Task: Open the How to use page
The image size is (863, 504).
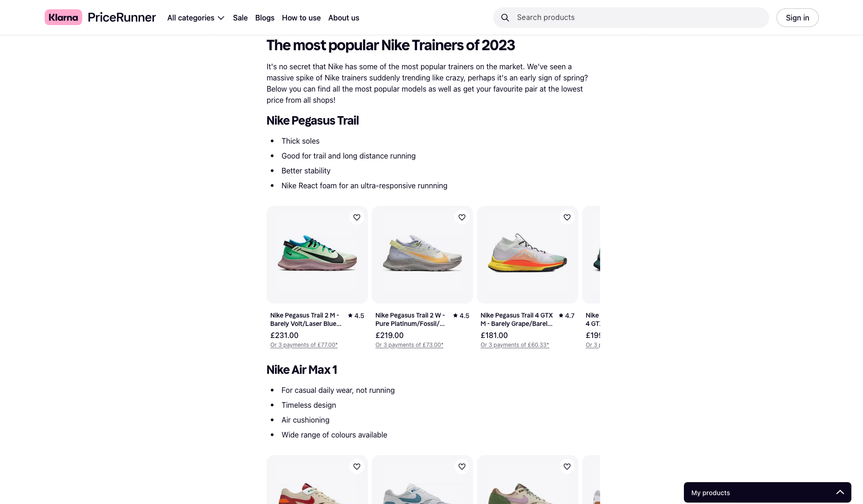Action: pyautogui.click(x=301, y=18)
